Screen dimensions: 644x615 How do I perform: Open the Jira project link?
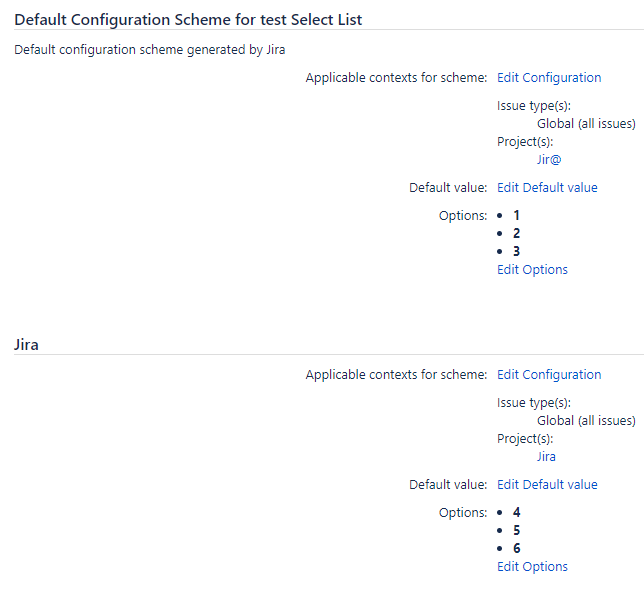[x=546, y=457]
